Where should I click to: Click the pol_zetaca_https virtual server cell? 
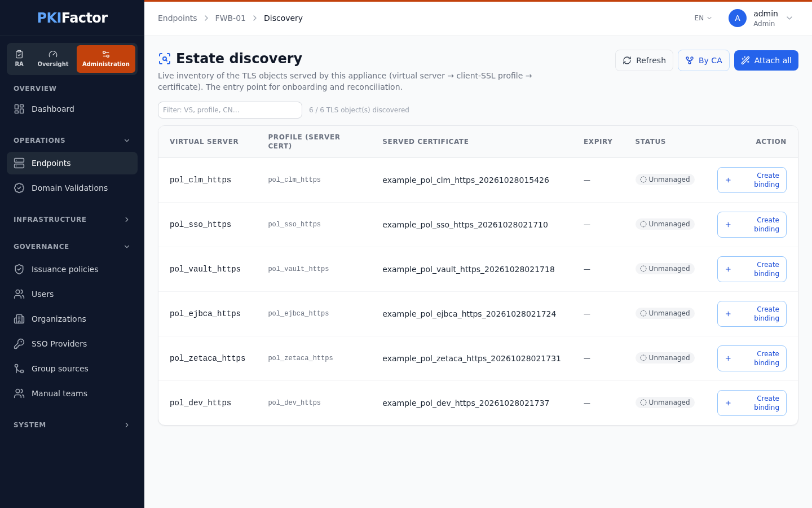(x=208, y=358)
